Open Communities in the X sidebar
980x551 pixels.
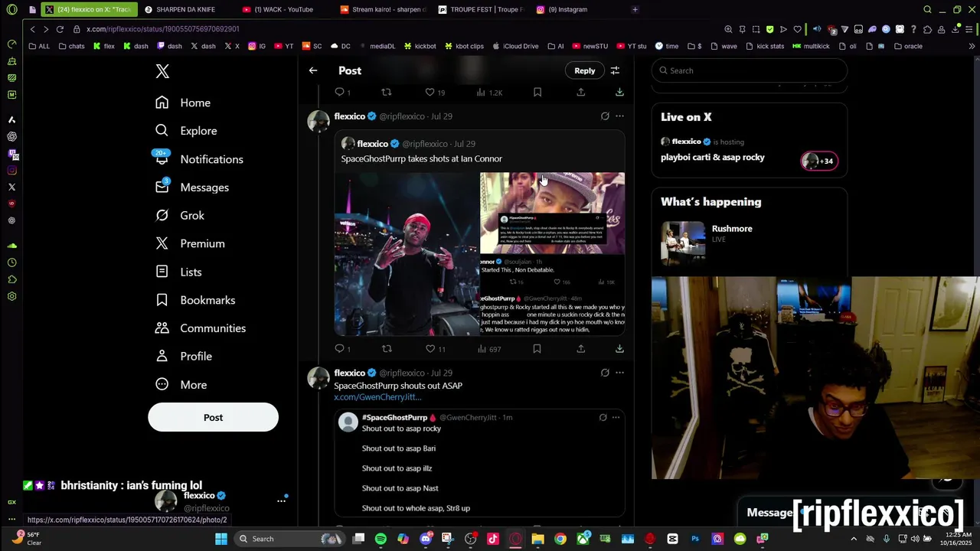click(x=201, y=328)
